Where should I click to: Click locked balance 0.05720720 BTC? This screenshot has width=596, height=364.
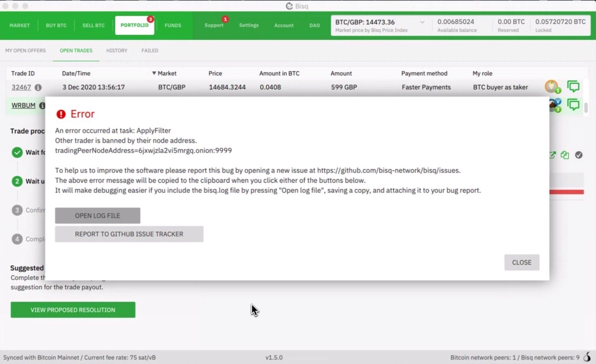(x=560, y=22)
